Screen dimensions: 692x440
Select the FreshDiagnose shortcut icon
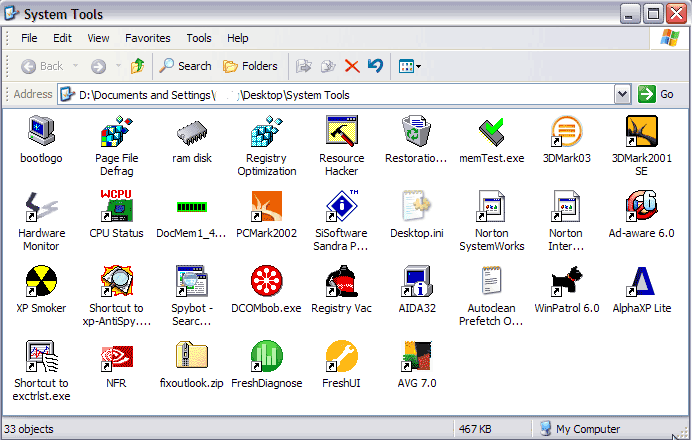point(267,356)
